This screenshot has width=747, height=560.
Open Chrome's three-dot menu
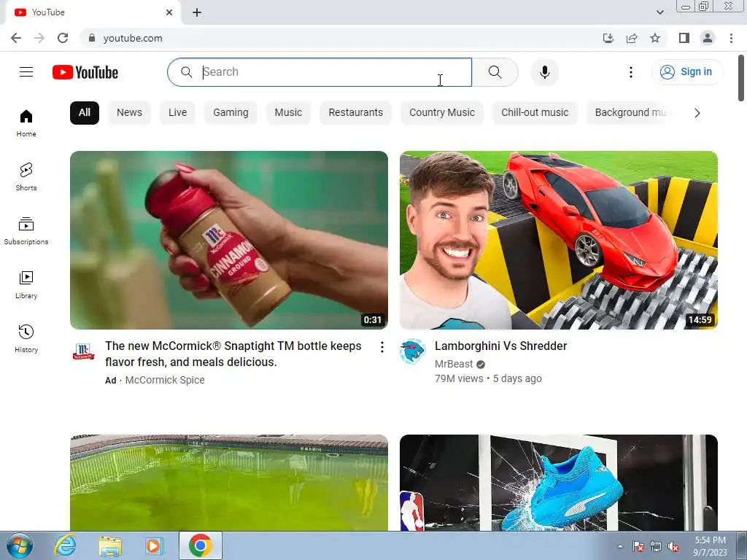[x=731, y=38]
